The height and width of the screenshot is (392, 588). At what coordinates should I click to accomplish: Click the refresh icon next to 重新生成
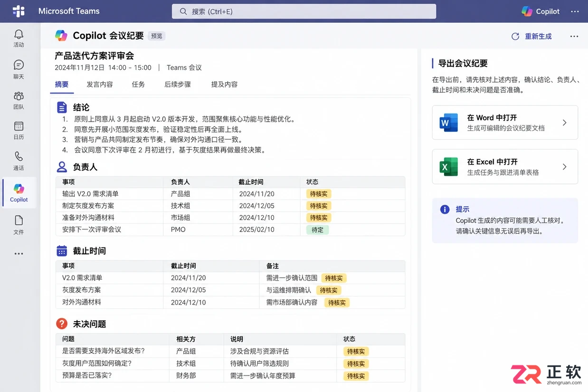[x=515, y=37]
